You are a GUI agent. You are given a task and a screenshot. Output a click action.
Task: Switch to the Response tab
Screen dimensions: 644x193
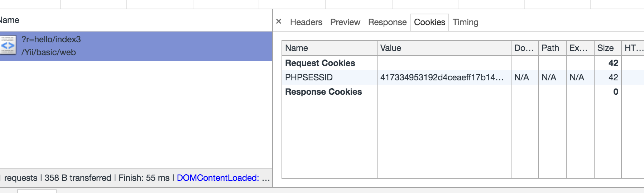tap(387, 22)
